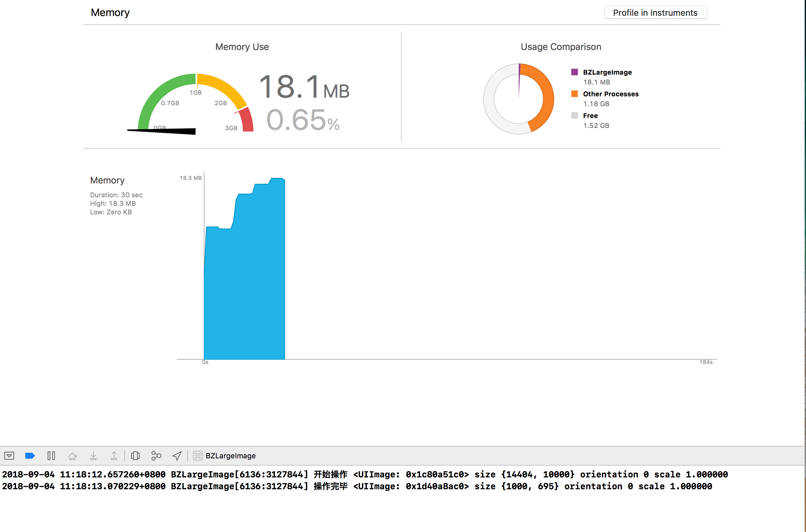Click the Profile in Instruments button
Screen dimensions: 806x532
pos(655,12)
